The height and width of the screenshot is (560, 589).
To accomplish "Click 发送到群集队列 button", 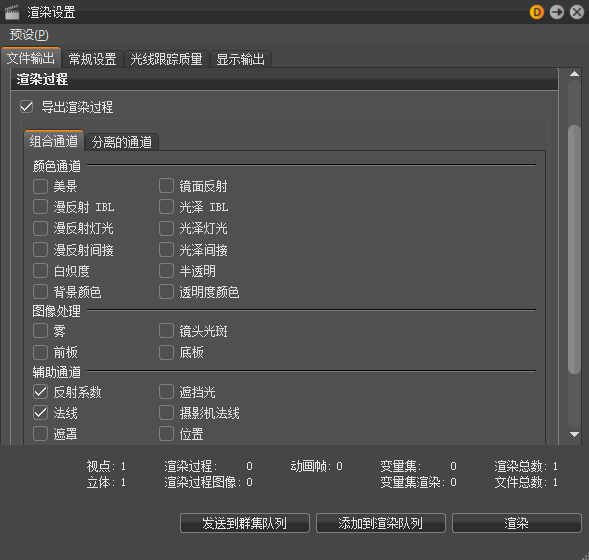I will (245, 523).
